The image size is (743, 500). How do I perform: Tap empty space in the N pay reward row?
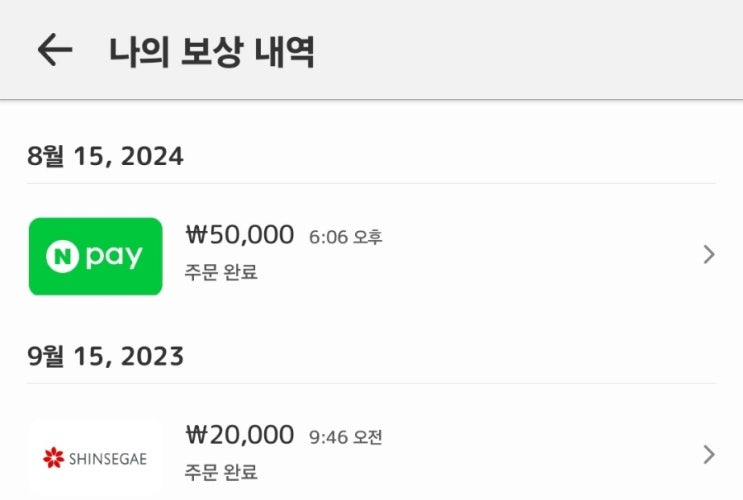click(540, 256)
